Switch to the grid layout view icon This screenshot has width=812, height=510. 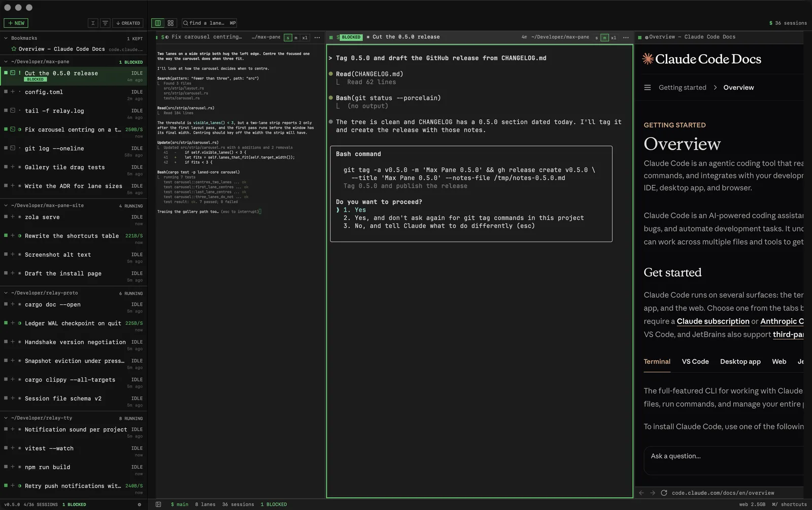tap(171, 23)
